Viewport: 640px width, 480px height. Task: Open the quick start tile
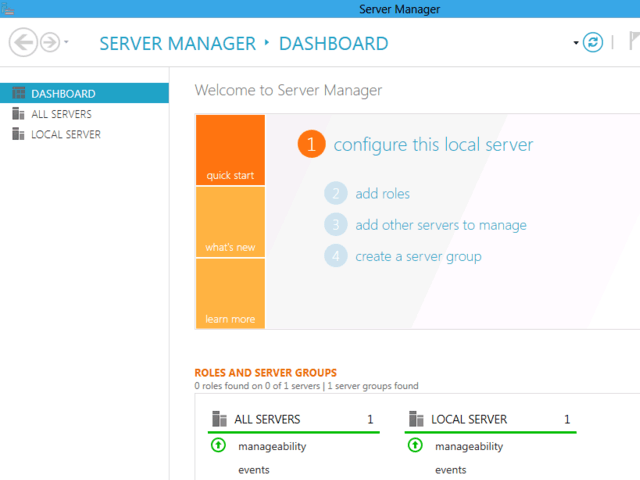tap(230, 150)
